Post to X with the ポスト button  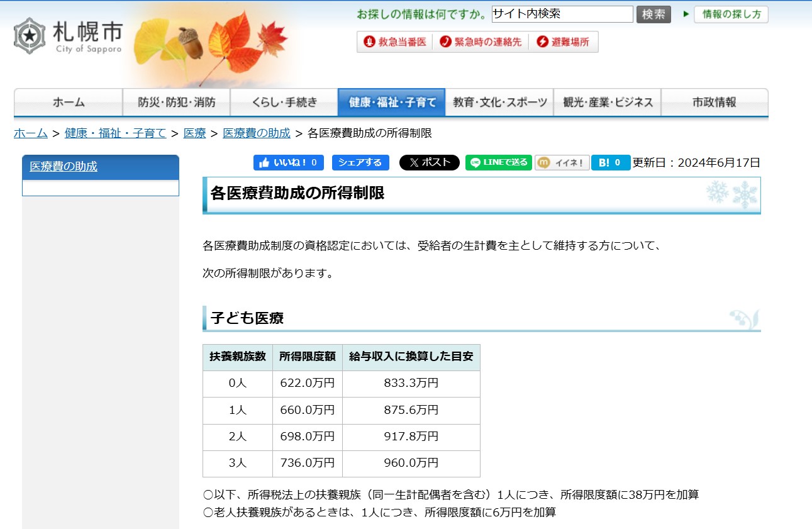click(429, 162)
